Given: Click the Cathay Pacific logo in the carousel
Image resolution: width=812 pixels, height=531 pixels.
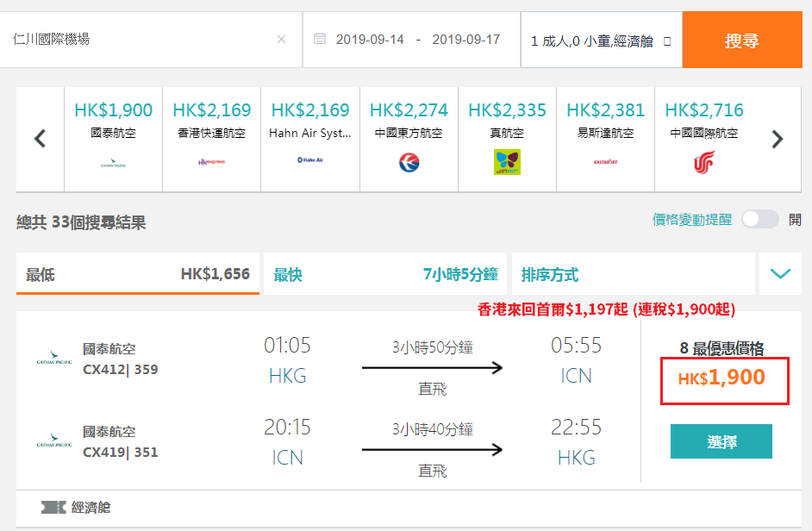Looking at the screenshot, I should click(x=114, y=163).
